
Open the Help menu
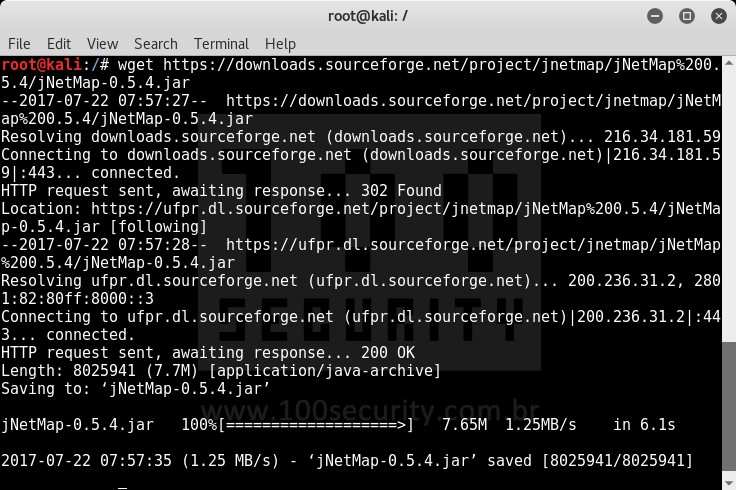click(x=280, y=44)
